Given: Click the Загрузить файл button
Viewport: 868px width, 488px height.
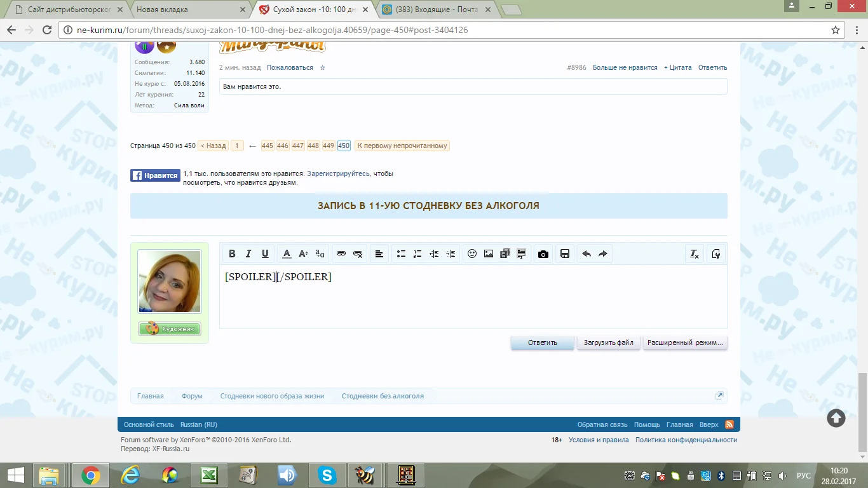Looking at the screenshot, I should tap(609, 342).
